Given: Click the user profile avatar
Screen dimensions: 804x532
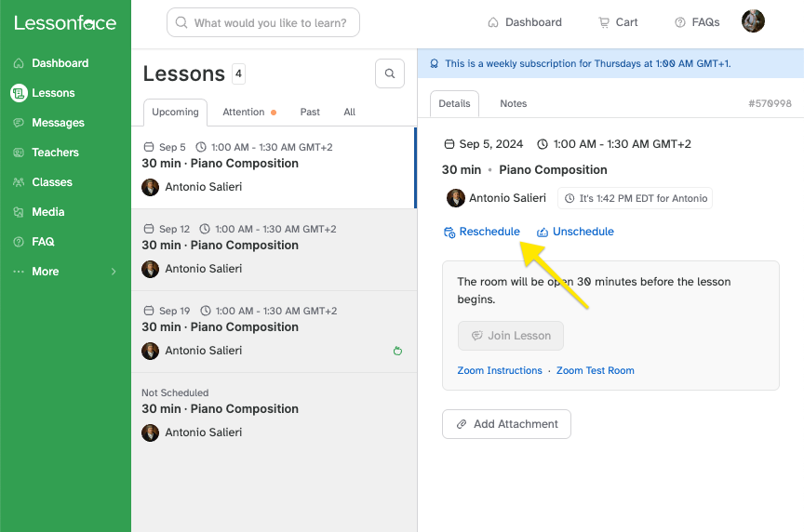Looking at the screenshot, I should click(x=753, y=21).
